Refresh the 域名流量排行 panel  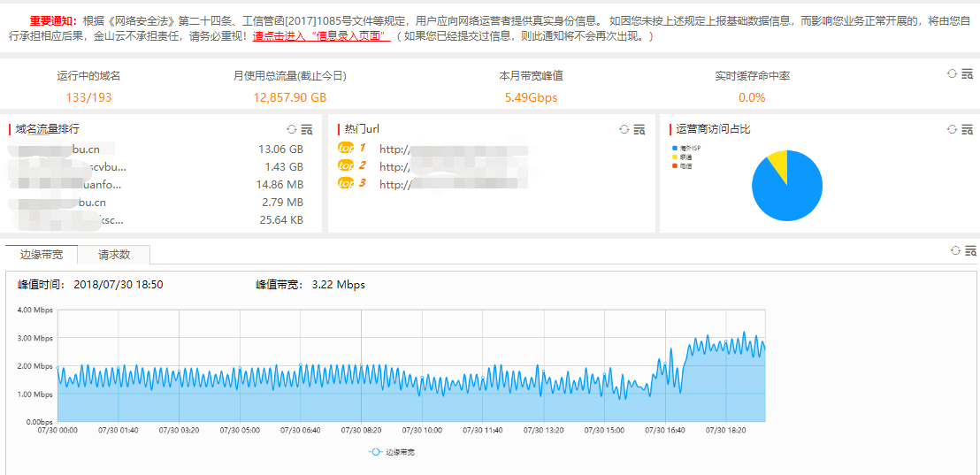point(292,129)
